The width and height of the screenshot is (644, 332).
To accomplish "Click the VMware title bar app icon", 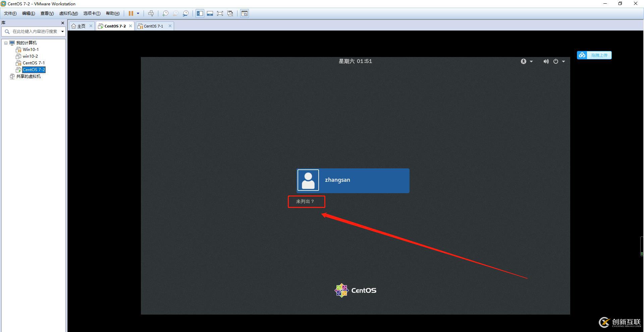I will (x=3, y=4).
